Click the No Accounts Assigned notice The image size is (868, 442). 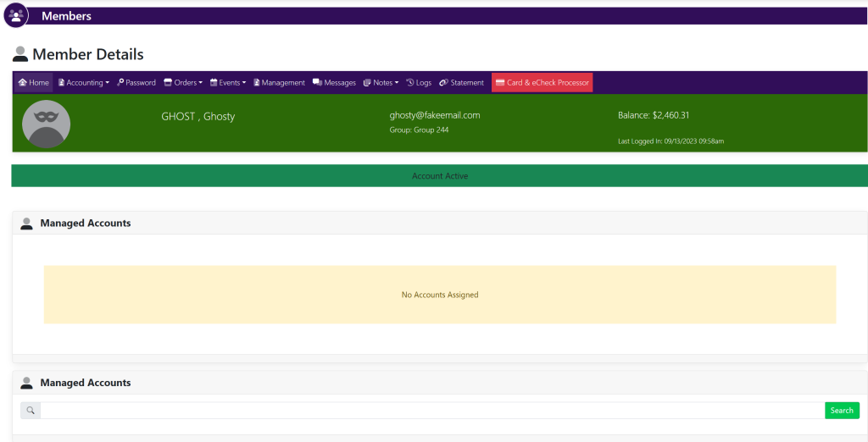pyautogui.click(x=440, y=295)
